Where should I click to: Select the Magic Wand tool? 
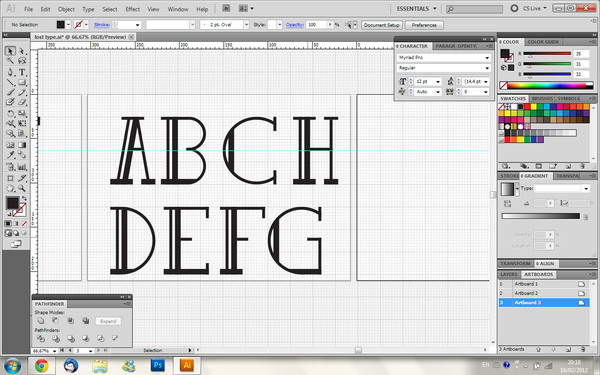pyautogui.click(x=10, y=61)
